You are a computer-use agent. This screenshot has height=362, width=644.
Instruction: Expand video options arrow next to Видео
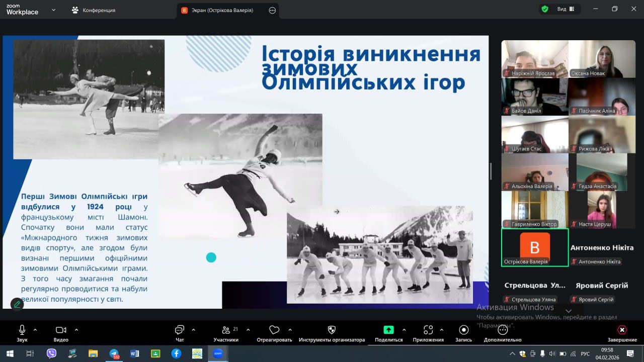pos(76,330)
